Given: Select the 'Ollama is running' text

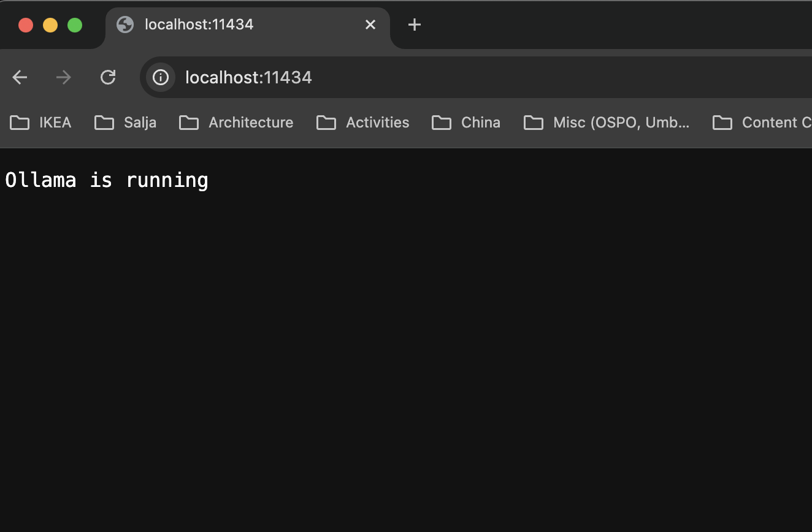Looking at the screenshot, I should pos(106,180).
